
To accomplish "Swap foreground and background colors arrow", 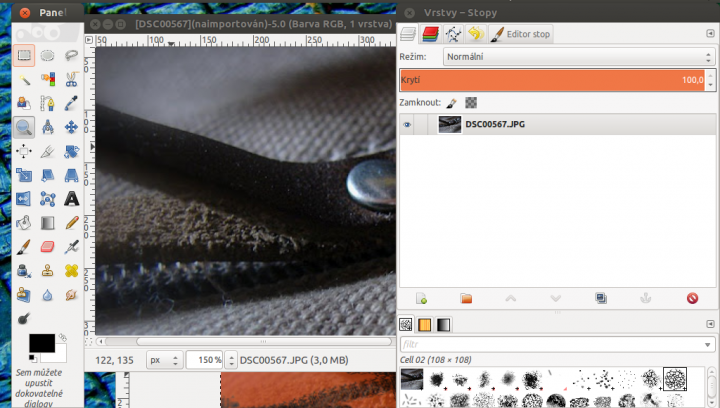I will tap(62, 337).
